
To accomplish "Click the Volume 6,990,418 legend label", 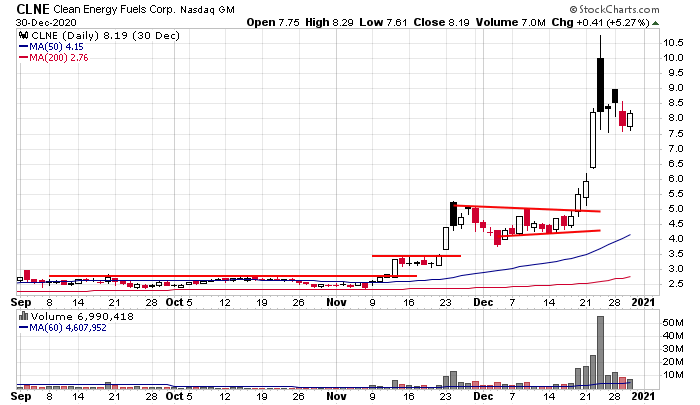I will pyautogui.click(x=82, y=316).
